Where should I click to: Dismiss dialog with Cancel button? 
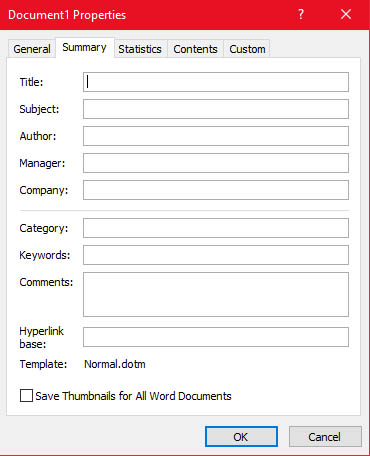(325, 437)
